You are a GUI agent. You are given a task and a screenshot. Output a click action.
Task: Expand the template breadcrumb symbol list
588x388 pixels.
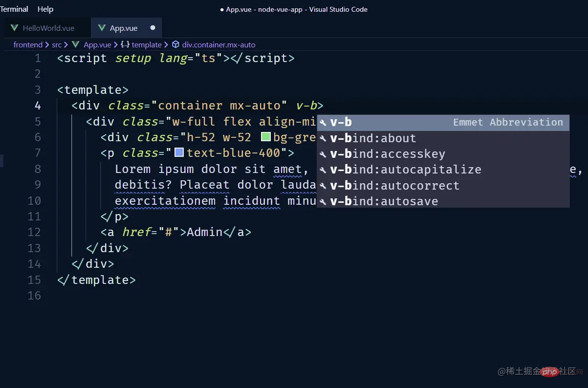pos(147,44)
